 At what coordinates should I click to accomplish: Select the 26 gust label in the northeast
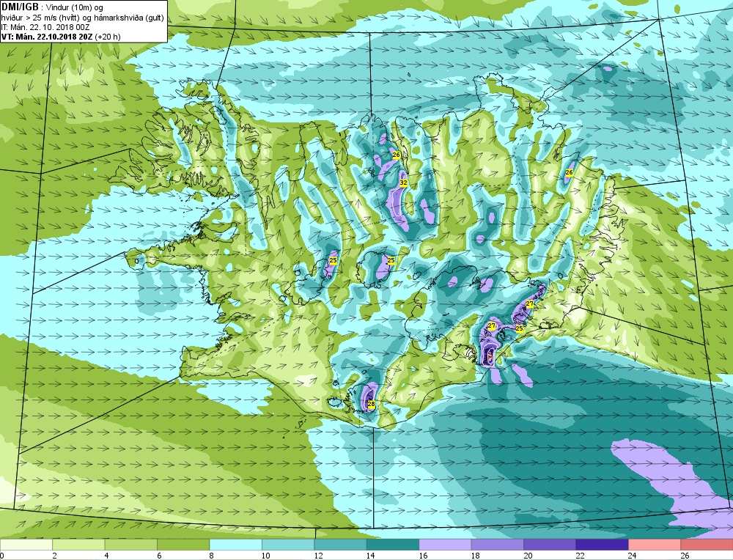569,172
